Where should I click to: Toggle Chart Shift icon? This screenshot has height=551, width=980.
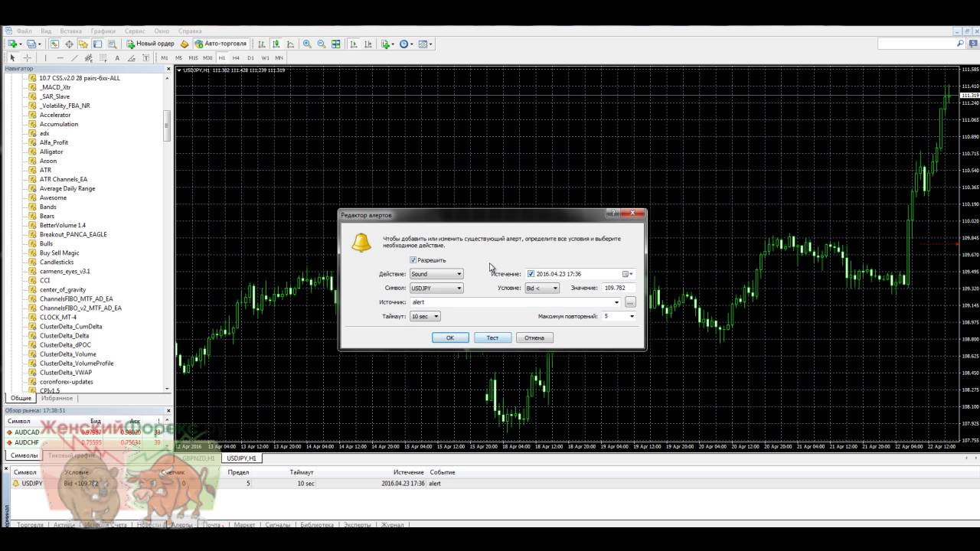368,44
